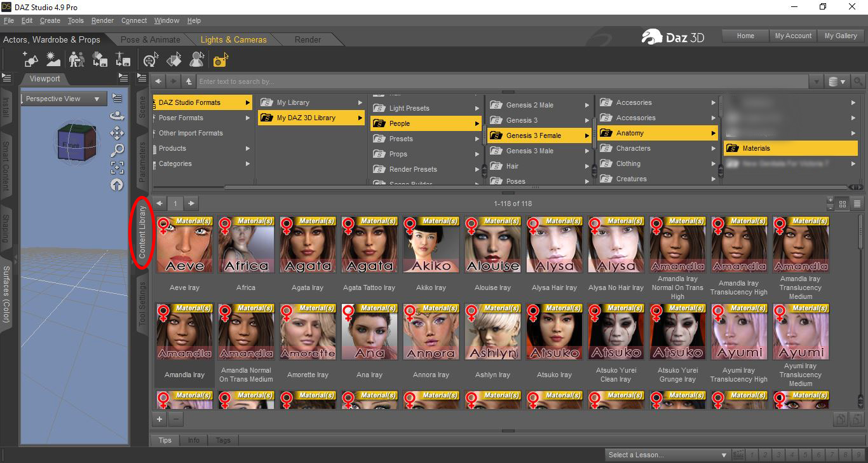Select the Characters folder

pos(658,148)
